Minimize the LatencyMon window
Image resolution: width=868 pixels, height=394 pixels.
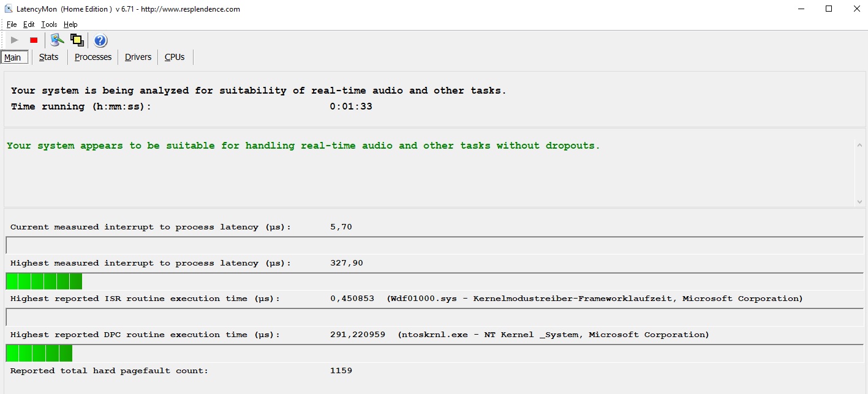coord(801,9)
